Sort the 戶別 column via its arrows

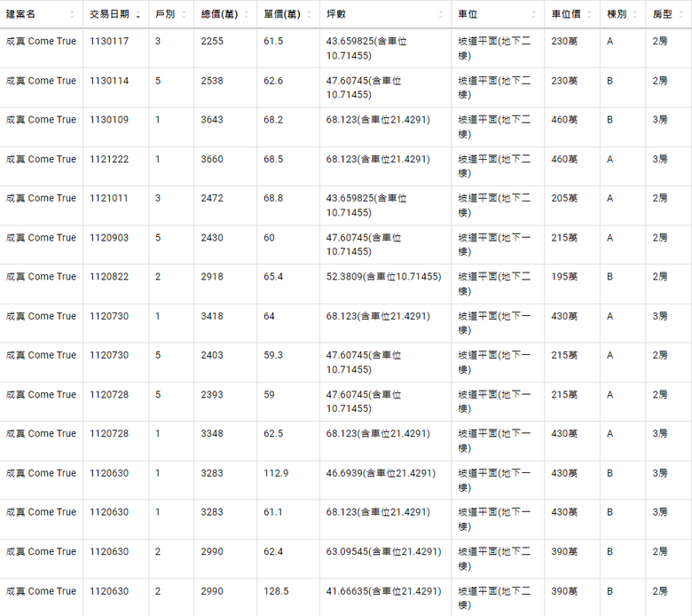(184, 14)
